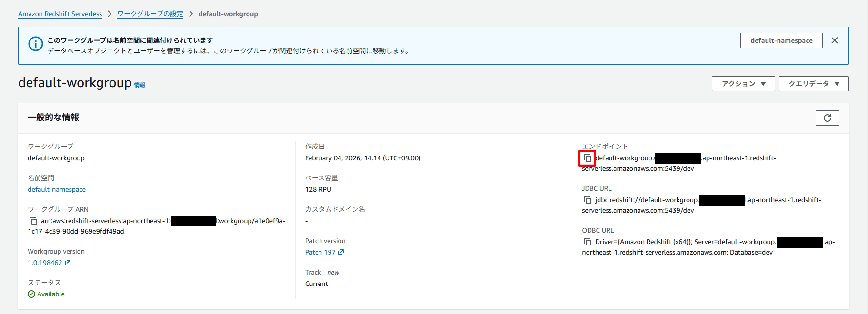Open the Patch 197 link
868x314 pixels.
tap(320, 252)
